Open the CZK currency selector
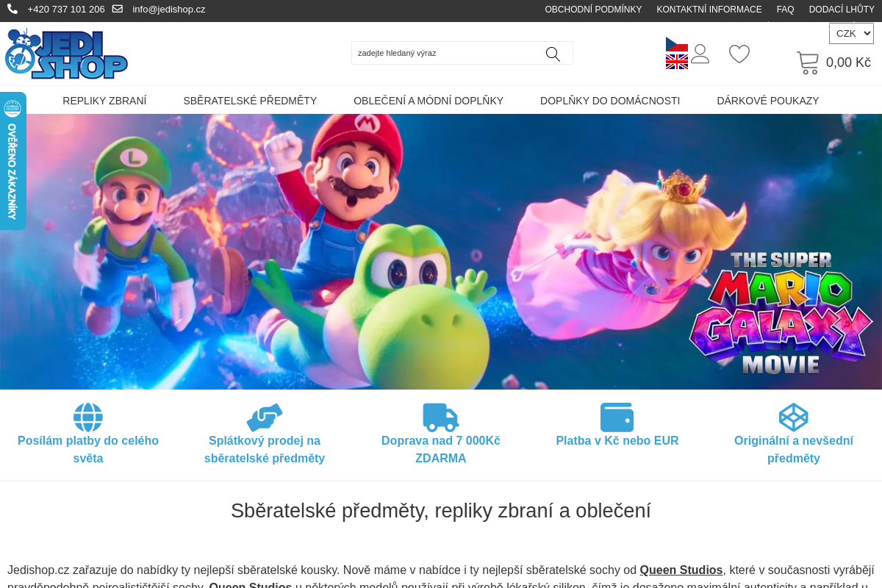The height and width of the screenshot is (588, 882). tap(851, 33)
